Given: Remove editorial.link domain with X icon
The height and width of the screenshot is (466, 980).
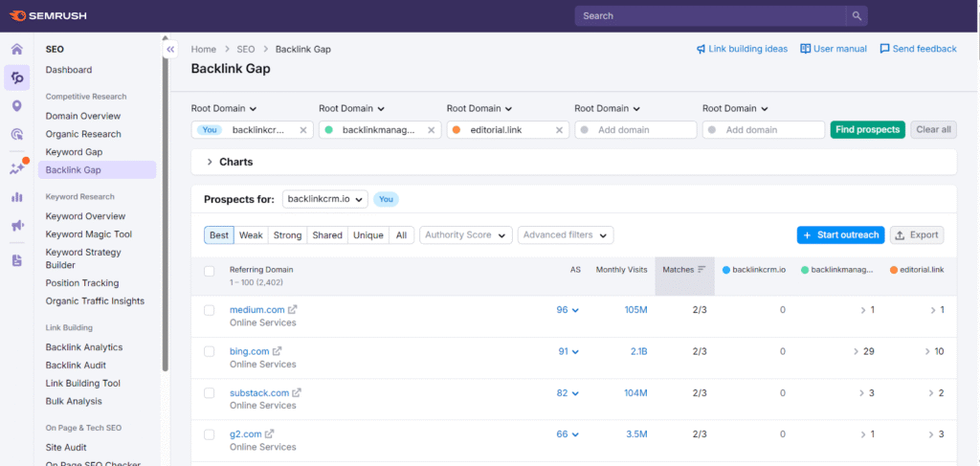Looking at the screenshot, I should pyautogui.click(x=559, y=130).
